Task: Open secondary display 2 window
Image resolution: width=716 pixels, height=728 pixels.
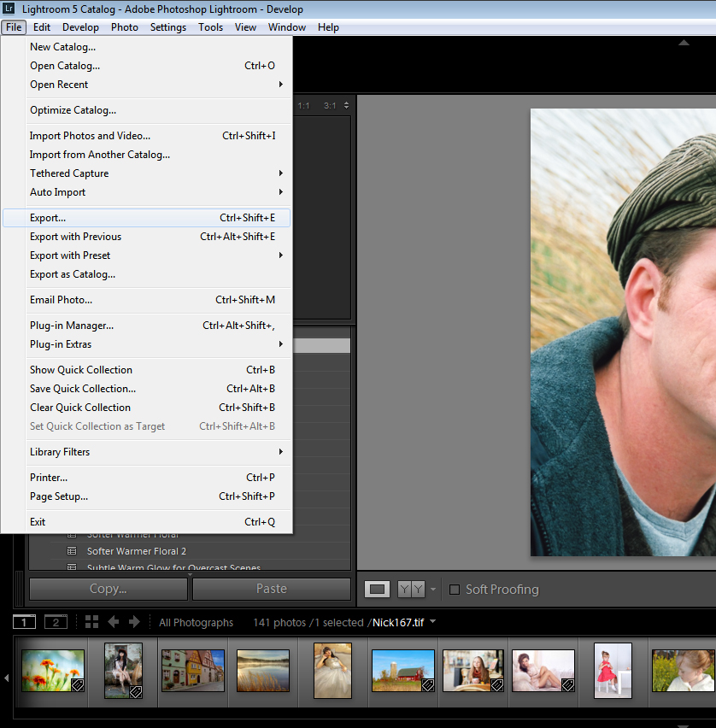Action: point(56,622)
